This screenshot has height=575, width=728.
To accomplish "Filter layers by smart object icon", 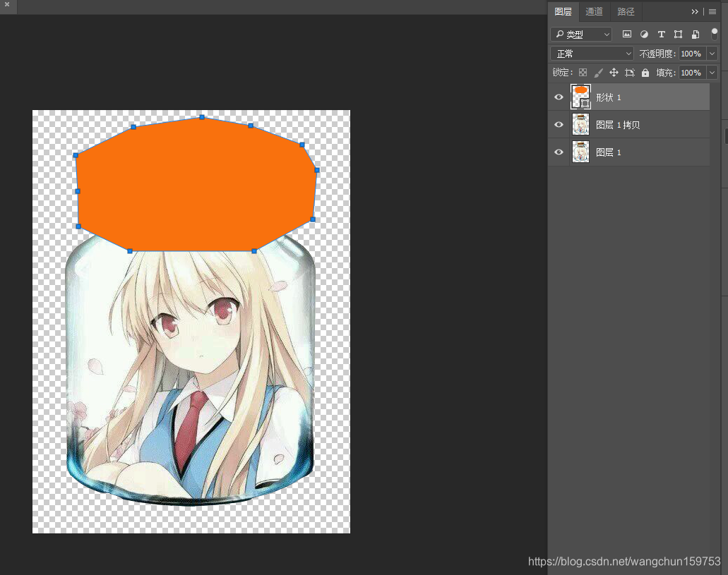I will [696, 34].
